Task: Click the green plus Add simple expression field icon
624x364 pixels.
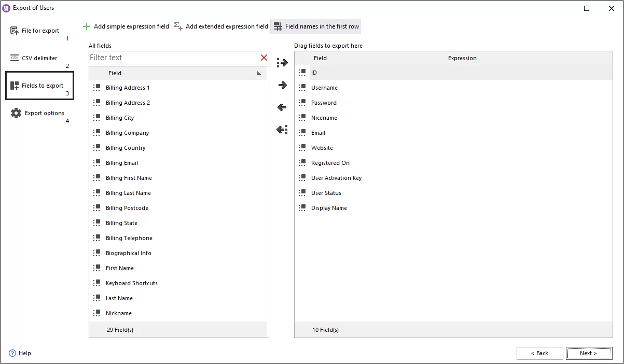Action: tap(86, 26)
